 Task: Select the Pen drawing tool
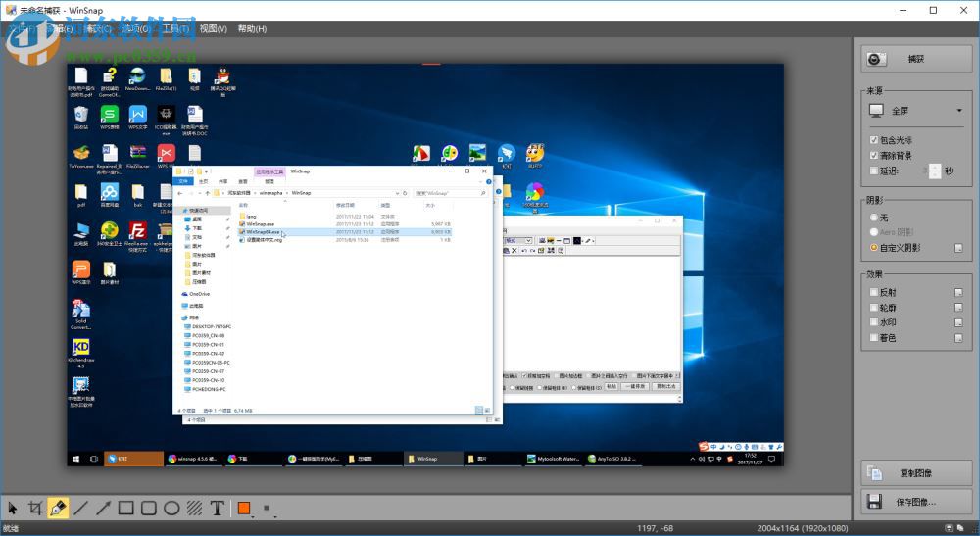coord(58,509)
